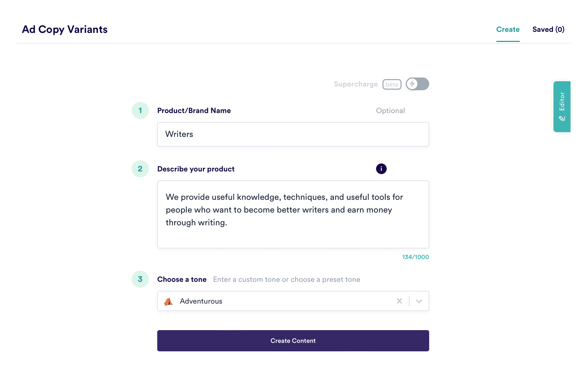The image size is (588, 367).
Task: Click the Ad Copy Variants heading
Action: (x=65, y=29)
